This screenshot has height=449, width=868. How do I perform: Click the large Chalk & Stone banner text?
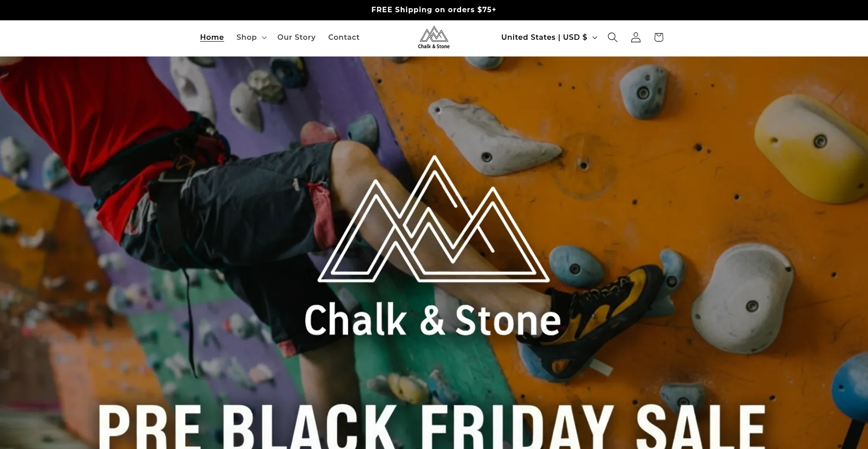coord(433,320)
